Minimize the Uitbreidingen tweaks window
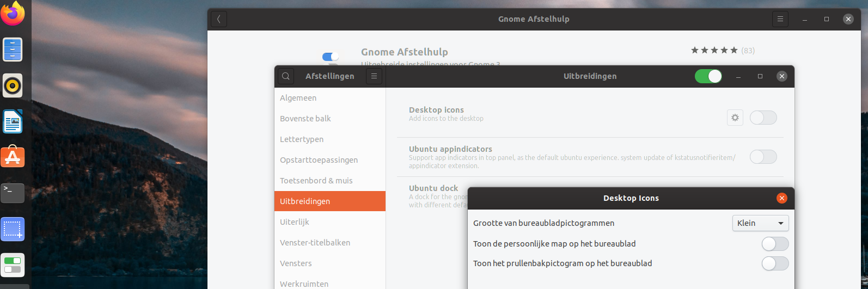868x289 pixels. pyautogui.click(x=738, y=76)
